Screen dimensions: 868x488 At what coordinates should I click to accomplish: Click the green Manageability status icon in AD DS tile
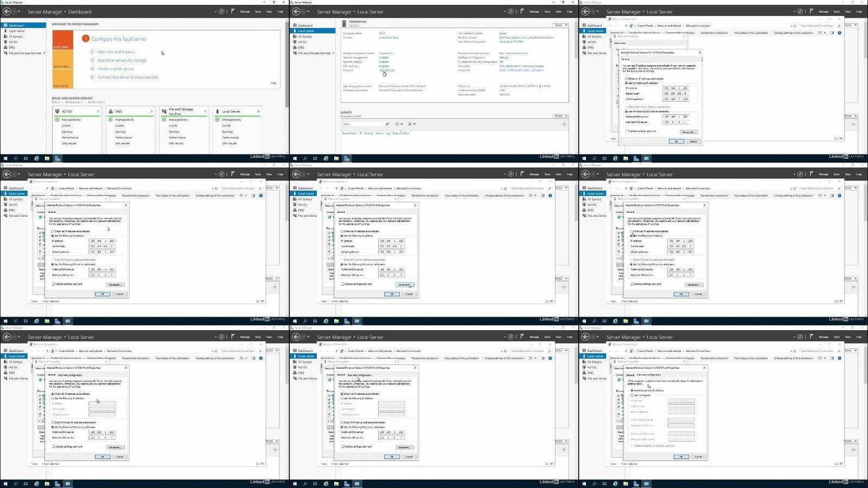coord(58,119)
